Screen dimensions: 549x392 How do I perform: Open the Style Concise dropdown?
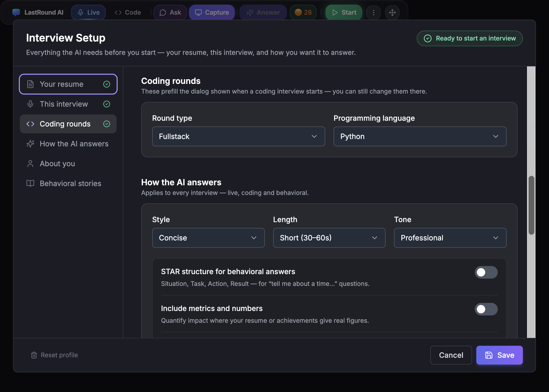pos(208,238)
